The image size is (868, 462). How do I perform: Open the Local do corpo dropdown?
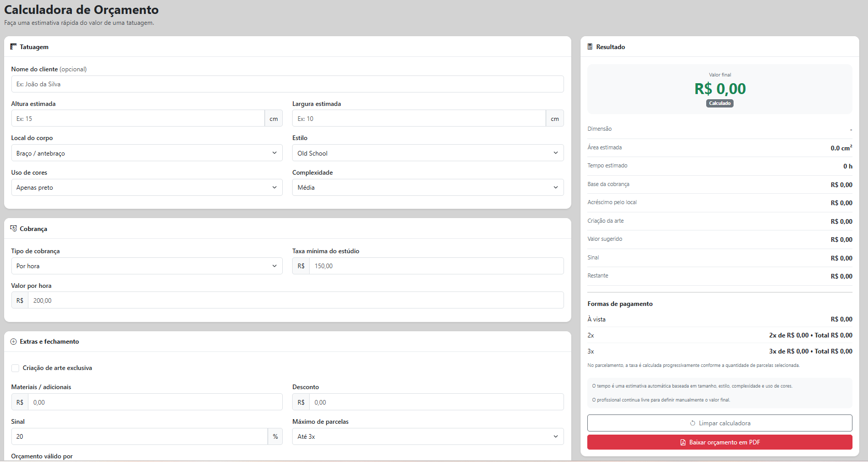point(147,153)
